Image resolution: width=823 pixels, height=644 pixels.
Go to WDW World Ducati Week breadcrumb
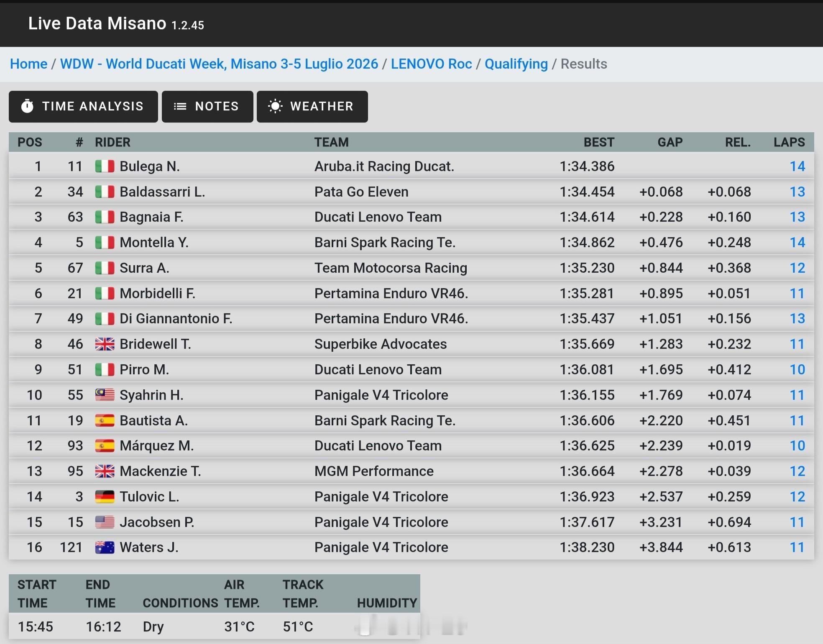coord(219,64)
